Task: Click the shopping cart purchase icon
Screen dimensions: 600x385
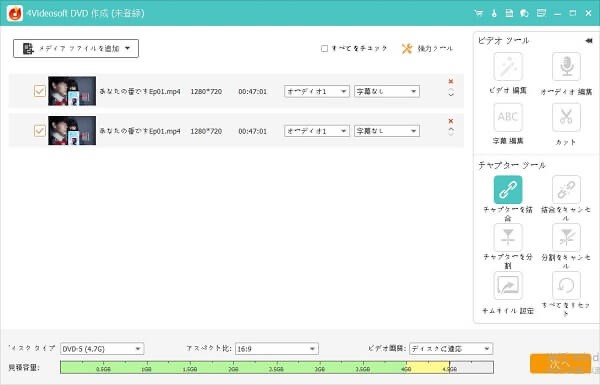Action: coord(478,13)
